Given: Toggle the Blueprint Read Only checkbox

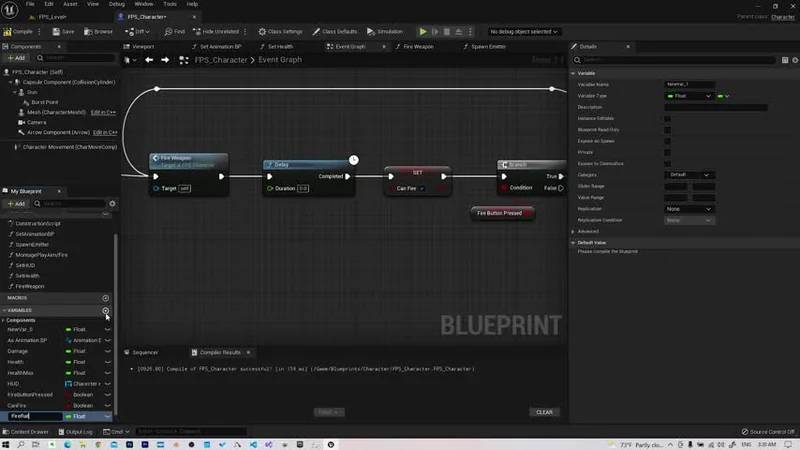Looking at the screenshot, I should [x=667, y=130].
